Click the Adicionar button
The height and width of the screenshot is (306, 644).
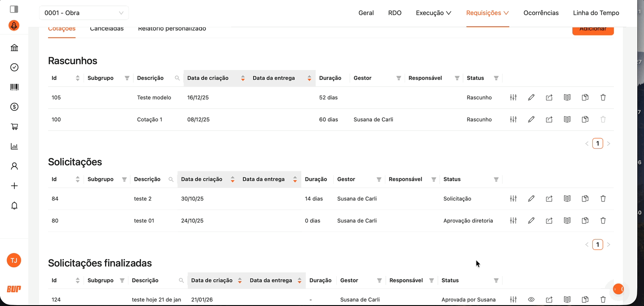(x=593, y=30)
